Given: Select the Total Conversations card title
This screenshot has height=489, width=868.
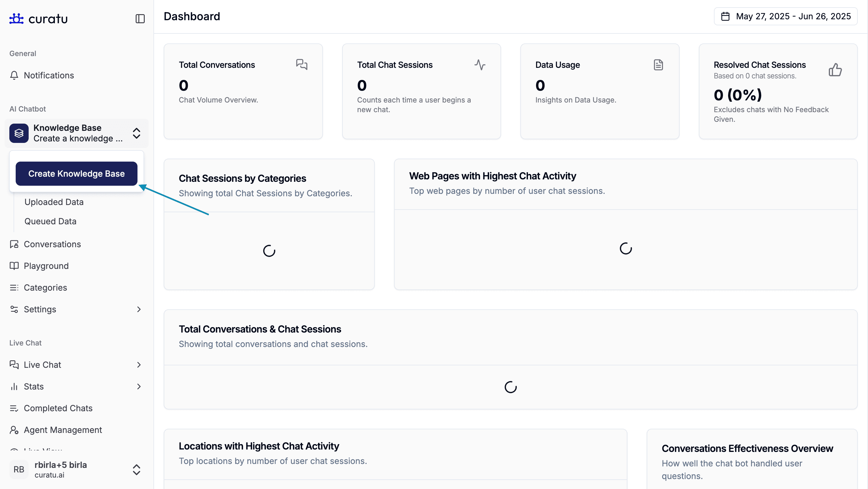Looking at the screenshot, I should (x=217, y=65).
